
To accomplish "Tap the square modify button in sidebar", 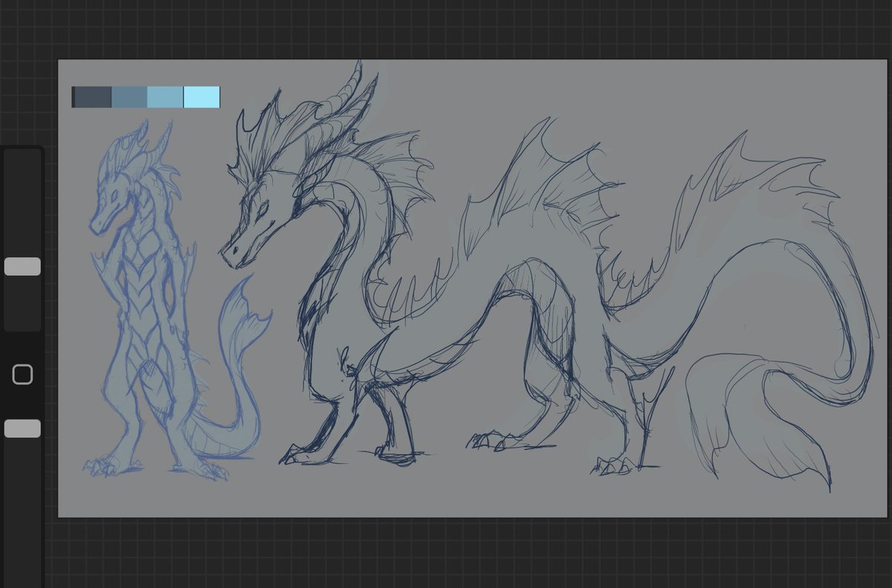I will click(22, 374).
